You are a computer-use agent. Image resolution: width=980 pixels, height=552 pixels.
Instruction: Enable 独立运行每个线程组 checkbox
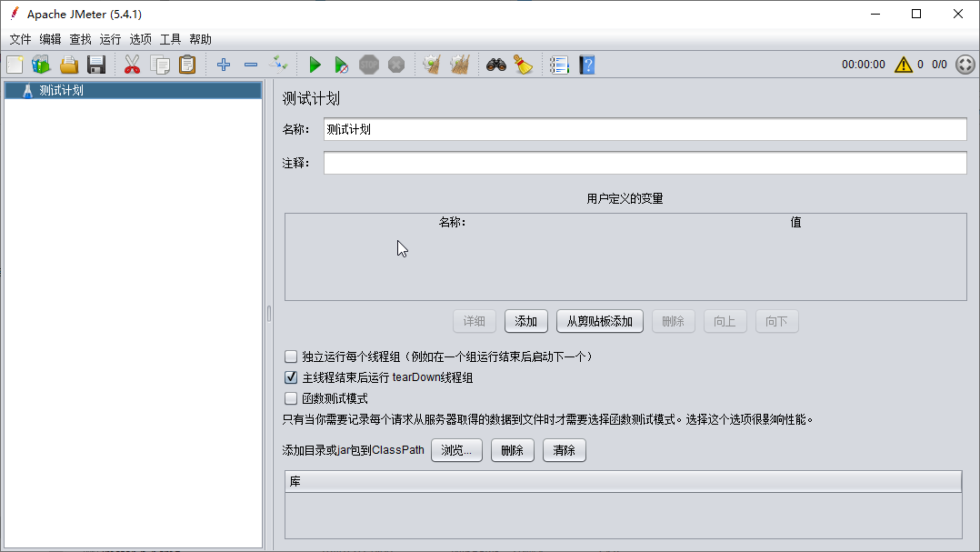291,356
